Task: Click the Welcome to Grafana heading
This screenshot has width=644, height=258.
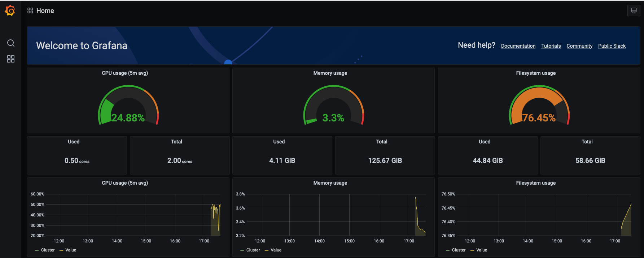Action: 82,46
